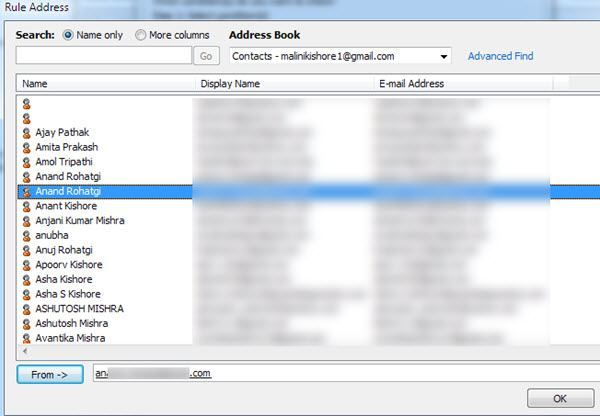Screen dimensions: 600x416
Task: Click contact icon beside Avantika Mishra
Action: pos(26,338)
